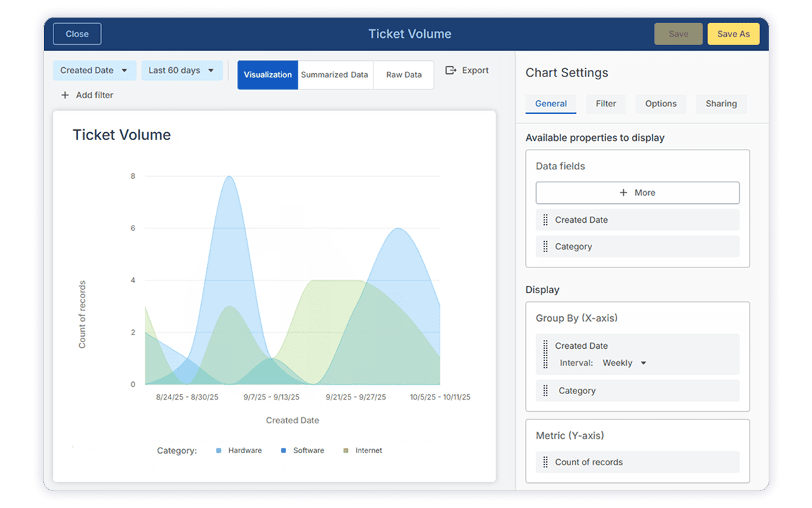The height and width of the screenshot is (508, 812).
Task: Click Add filter
Action: click(87, 96)
